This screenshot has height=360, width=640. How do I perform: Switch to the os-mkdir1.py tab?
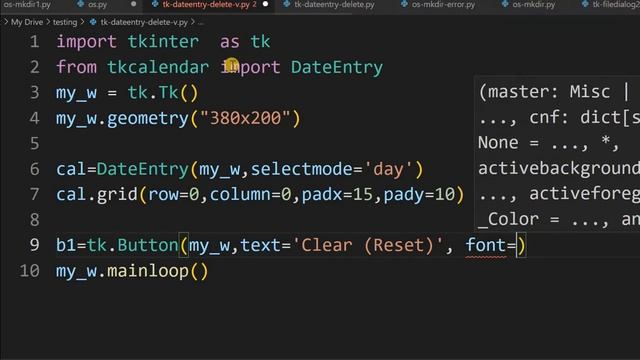tap(27, 5)
